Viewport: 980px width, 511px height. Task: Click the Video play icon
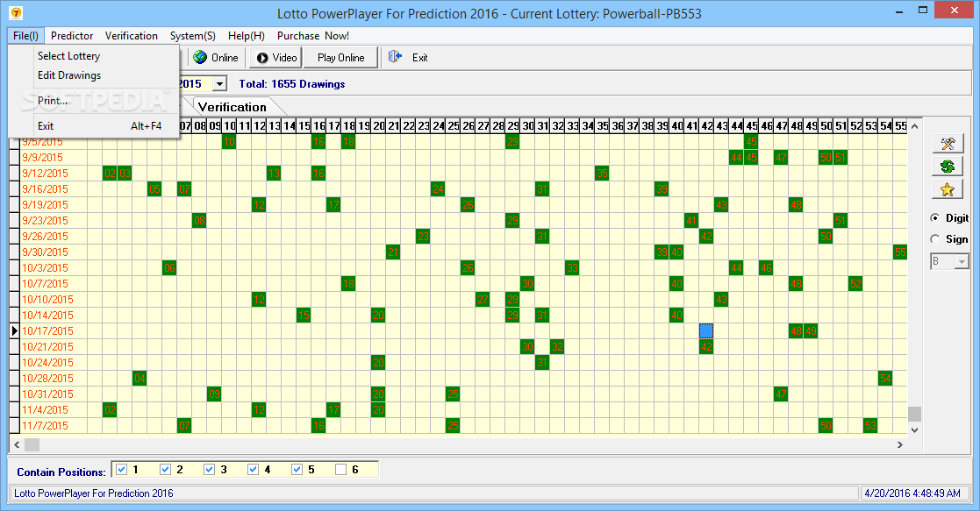tap(262, 58)
